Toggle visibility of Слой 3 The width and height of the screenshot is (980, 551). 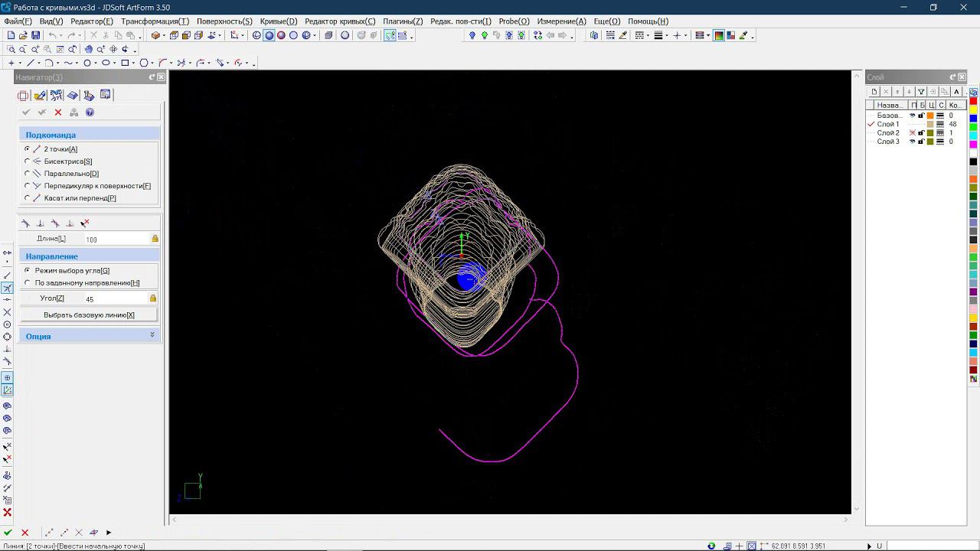tap(912, 142)
